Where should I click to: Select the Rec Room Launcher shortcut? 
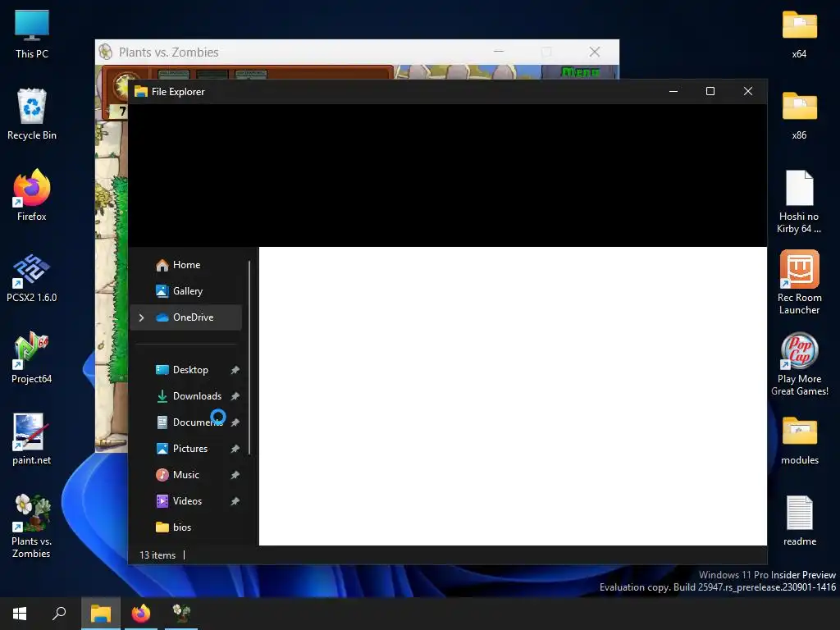[799, 282]
